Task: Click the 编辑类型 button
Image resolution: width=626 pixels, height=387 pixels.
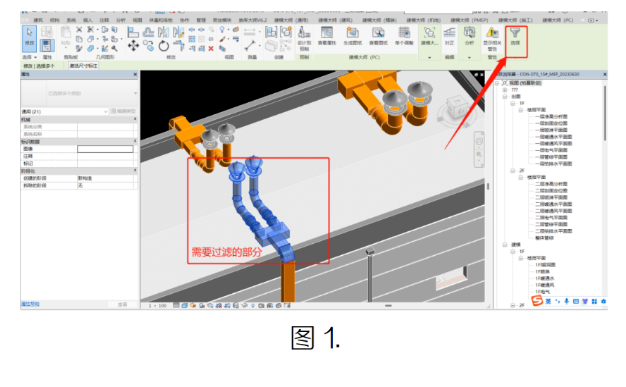Action: point(123,111)
